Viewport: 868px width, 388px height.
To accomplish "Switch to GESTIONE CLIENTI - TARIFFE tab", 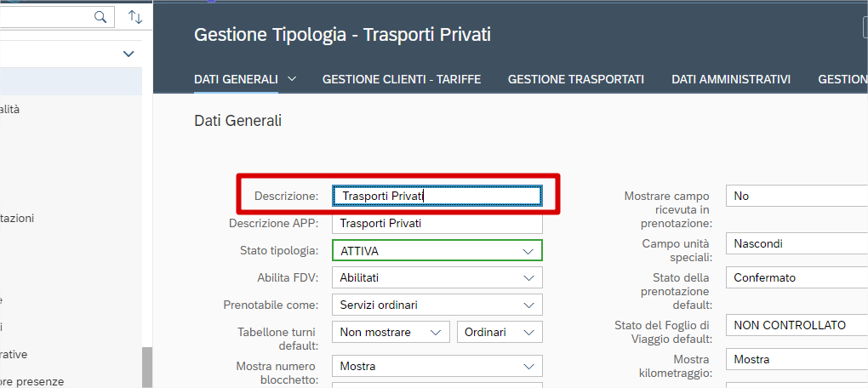I will click(402, 79).
